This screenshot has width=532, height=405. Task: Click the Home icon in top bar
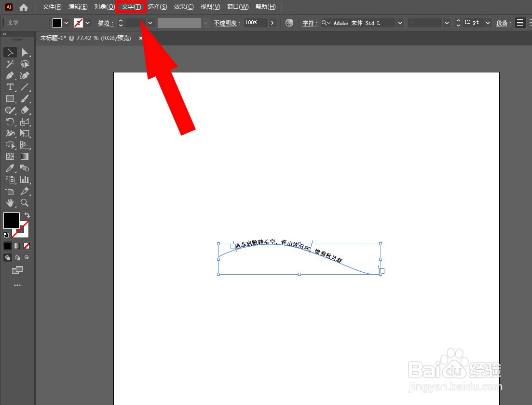tap(24, 7)
